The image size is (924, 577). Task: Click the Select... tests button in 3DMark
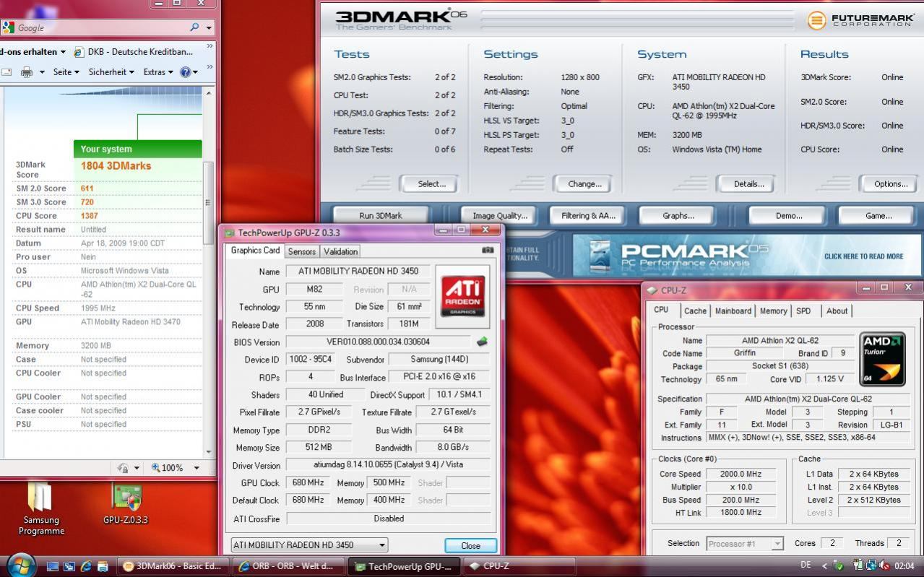pos(431,183)
